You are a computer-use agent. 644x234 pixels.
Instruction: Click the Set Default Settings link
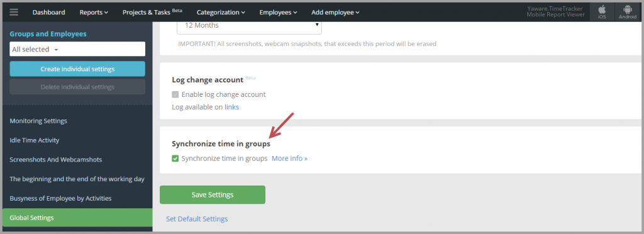197,219
